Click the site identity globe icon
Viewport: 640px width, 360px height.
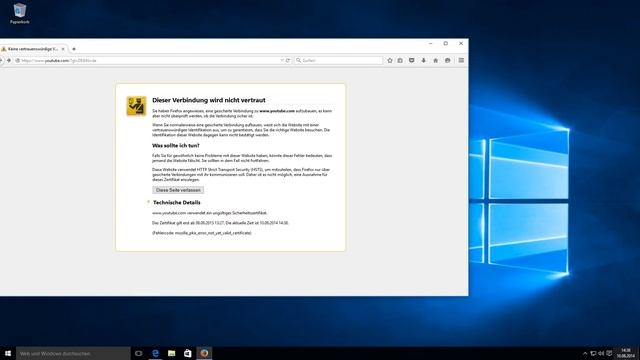17,60
